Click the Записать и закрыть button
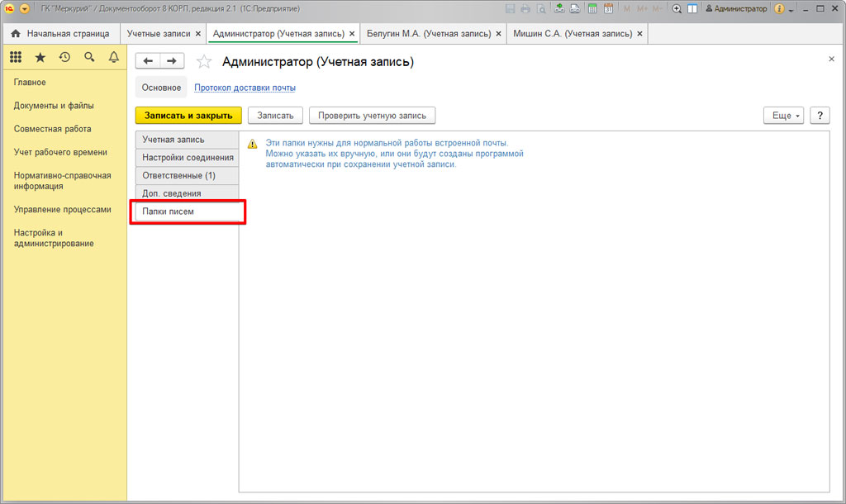This screenshot has width=846, height=504. (x=188, y=116)
